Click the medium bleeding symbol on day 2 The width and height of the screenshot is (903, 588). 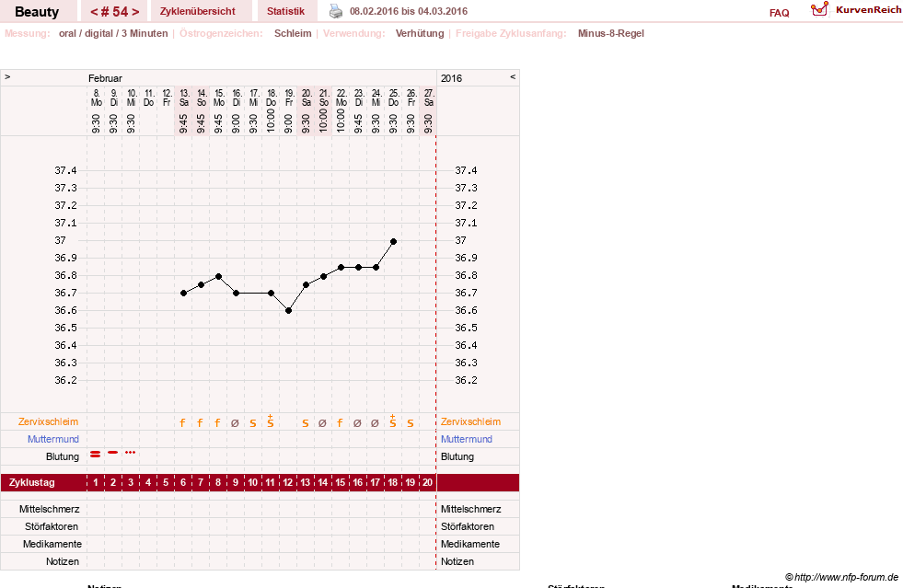[113, 453]
